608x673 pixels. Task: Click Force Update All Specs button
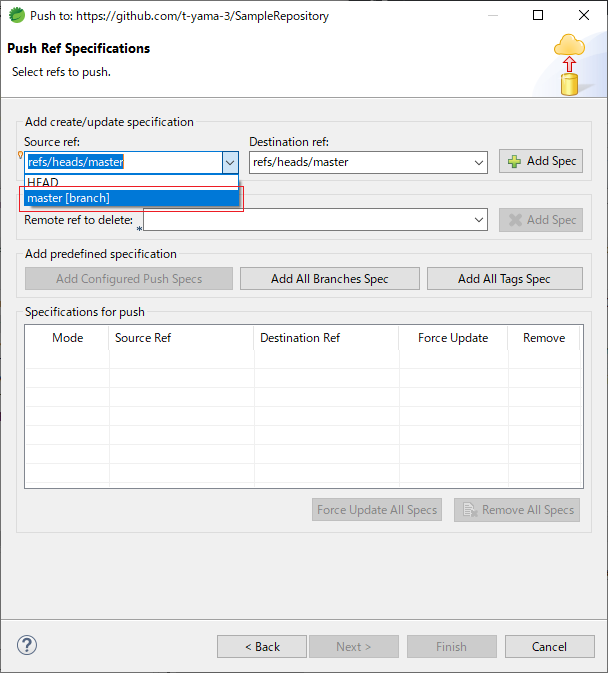377,509
